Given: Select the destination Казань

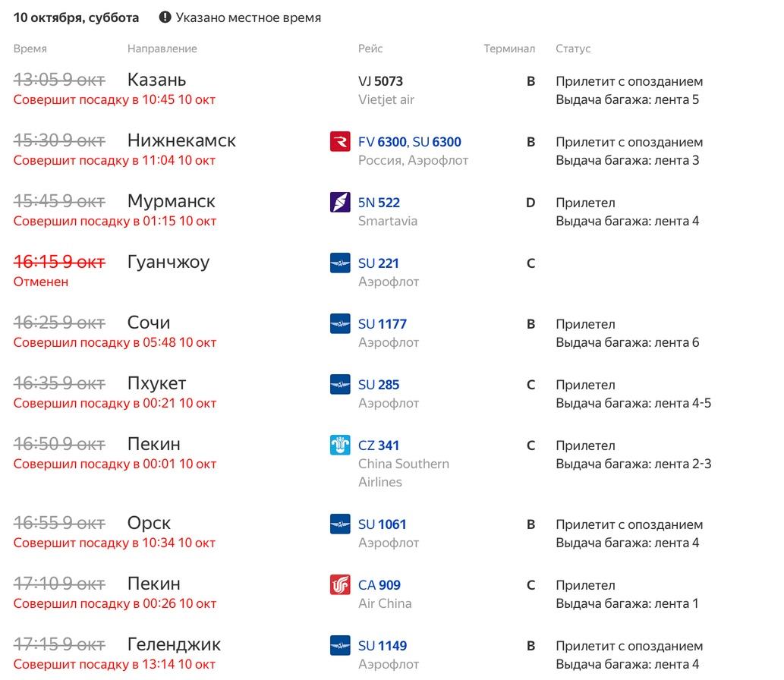Looking at the screenshot, I should point(156,80).
